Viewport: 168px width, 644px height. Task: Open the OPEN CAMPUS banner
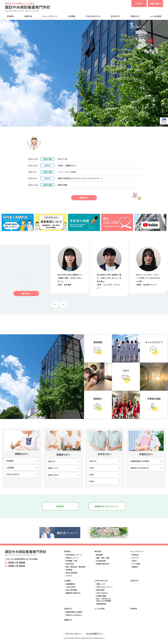tap(18, 222)
